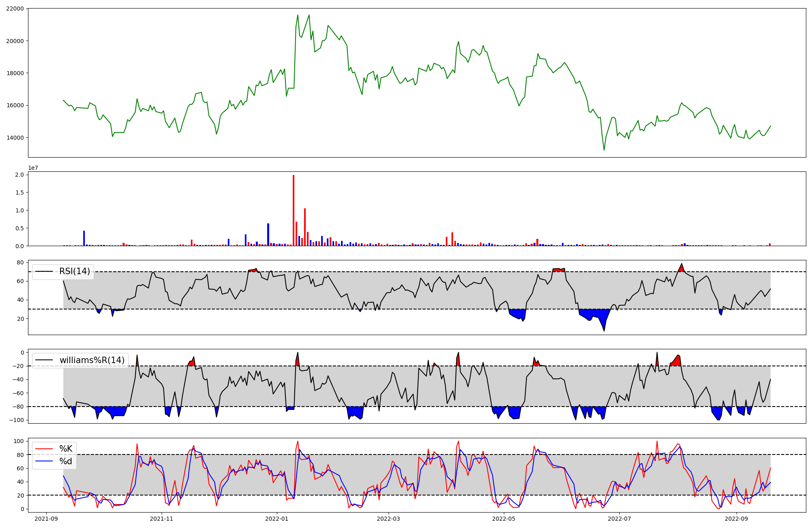The width and height of the screenshot is (812, 528).
Task: Click the -100 label on Williams axis
Action: pyautogui.click(x=16, y=420)
